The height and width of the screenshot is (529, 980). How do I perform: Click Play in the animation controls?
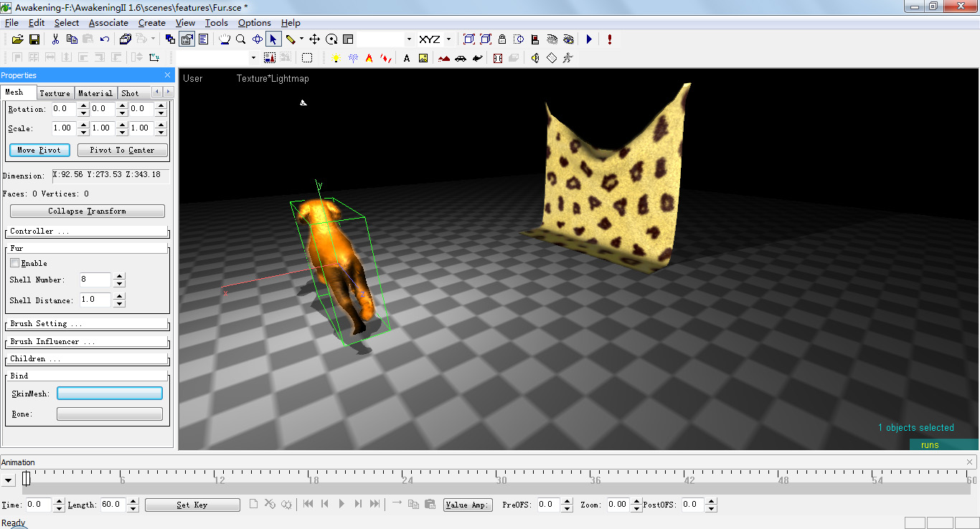tap(342, 503)
